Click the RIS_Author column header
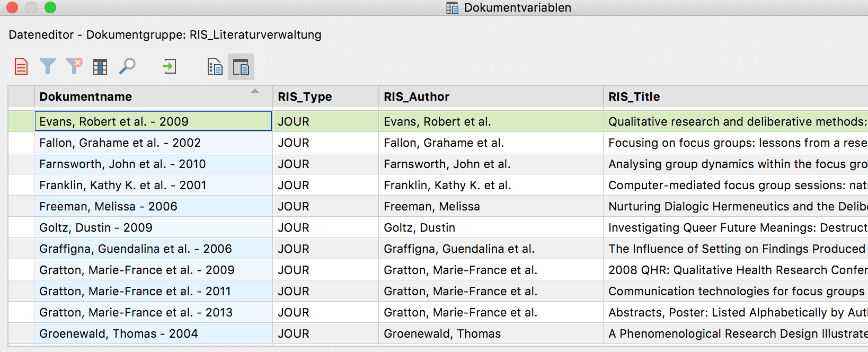Image resolution: width=868 pixels, height=352 pixels. pos(417,97)
